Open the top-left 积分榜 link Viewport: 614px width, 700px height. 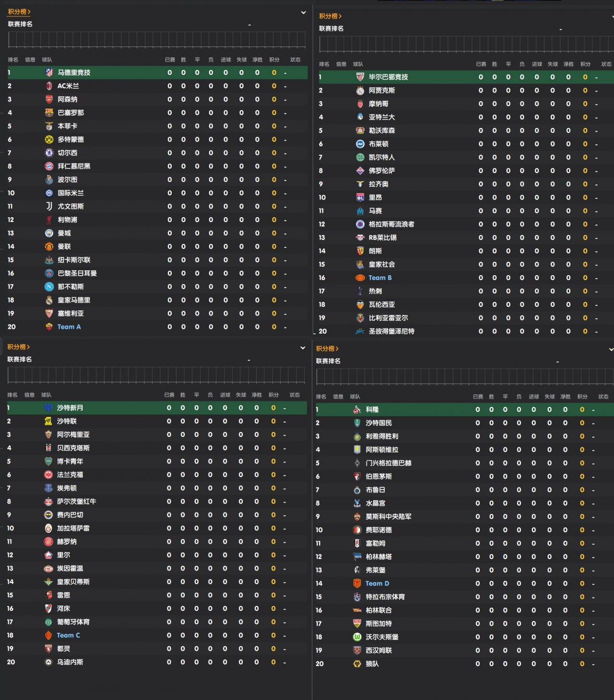[x=19, y=12]
